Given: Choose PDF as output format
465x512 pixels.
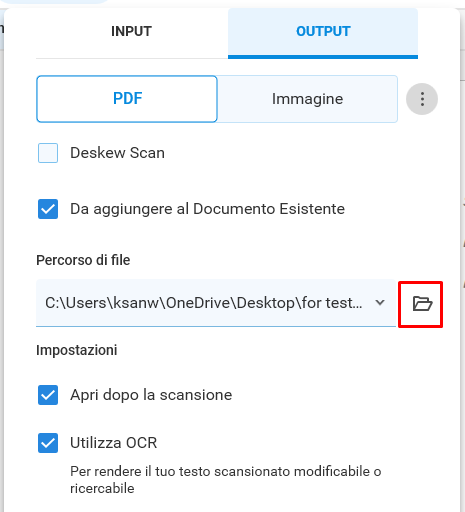Looking at the screenshot, I should (x=127, y=99).
